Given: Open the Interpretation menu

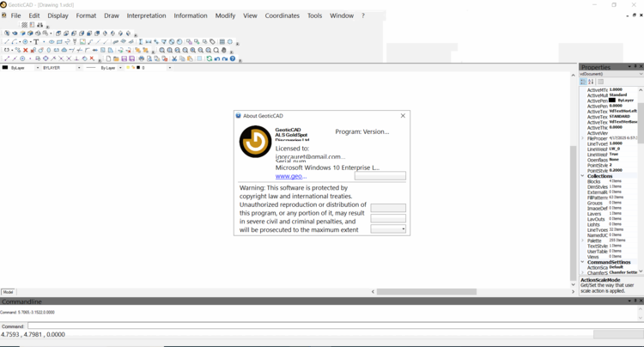Looking at the screenshot, I should pos(146,15).
